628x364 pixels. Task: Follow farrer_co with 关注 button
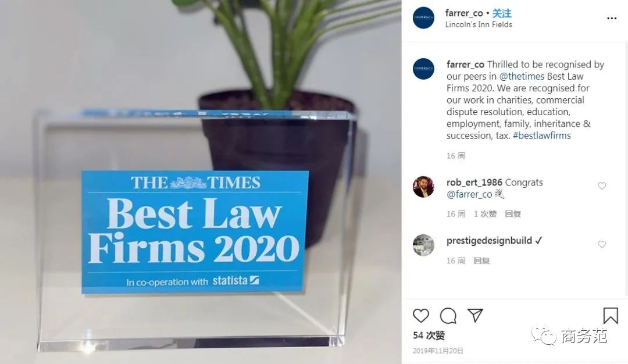tap(502, 13)
